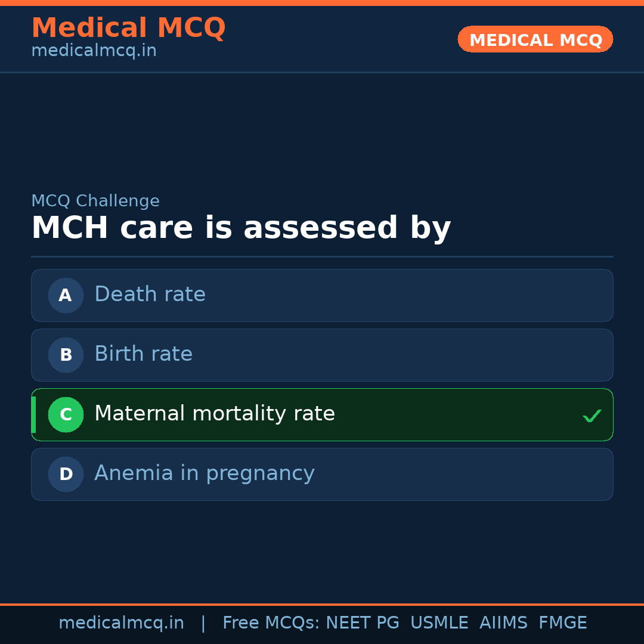Click the orange MEDICAL MCQ badge

click(x=535, y=39)
